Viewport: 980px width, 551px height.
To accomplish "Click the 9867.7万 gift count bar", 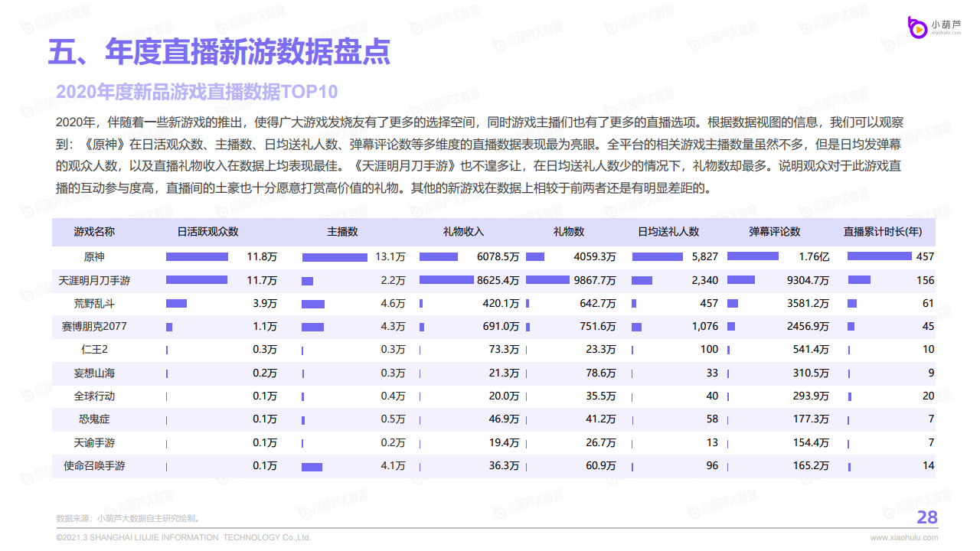I will (x=548, y=280).
